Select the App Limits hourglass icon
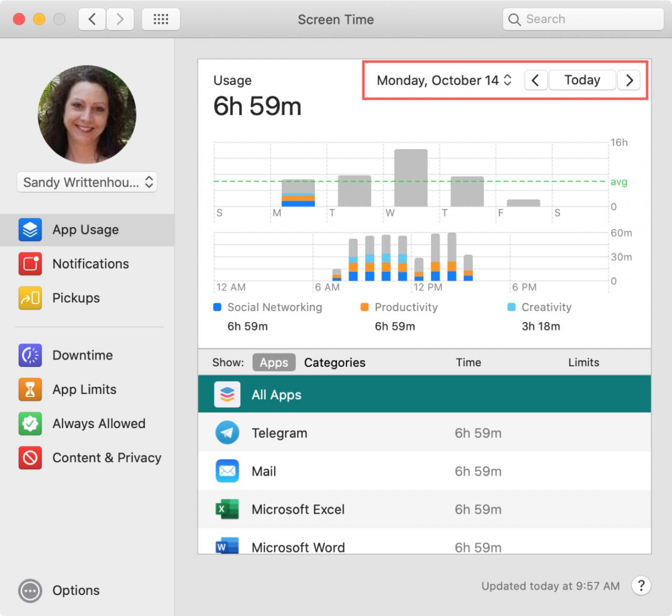 [x=30, y=389]
